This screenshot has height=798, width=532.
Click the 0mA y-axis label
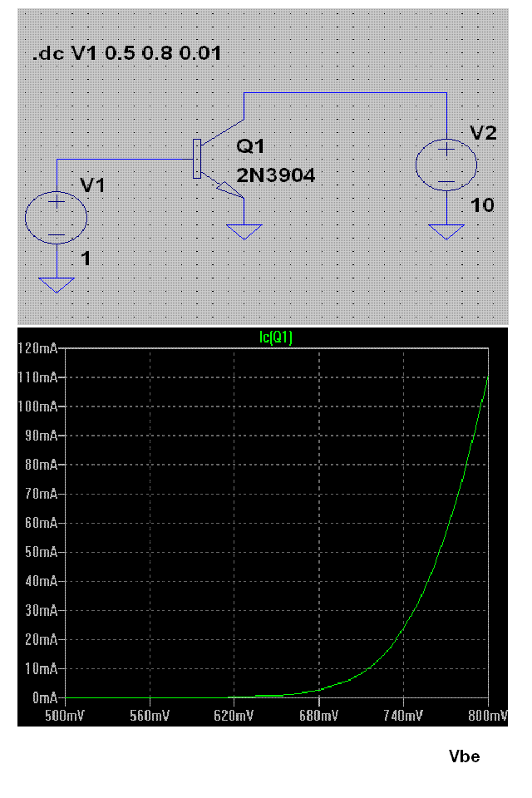pos(45,697)
